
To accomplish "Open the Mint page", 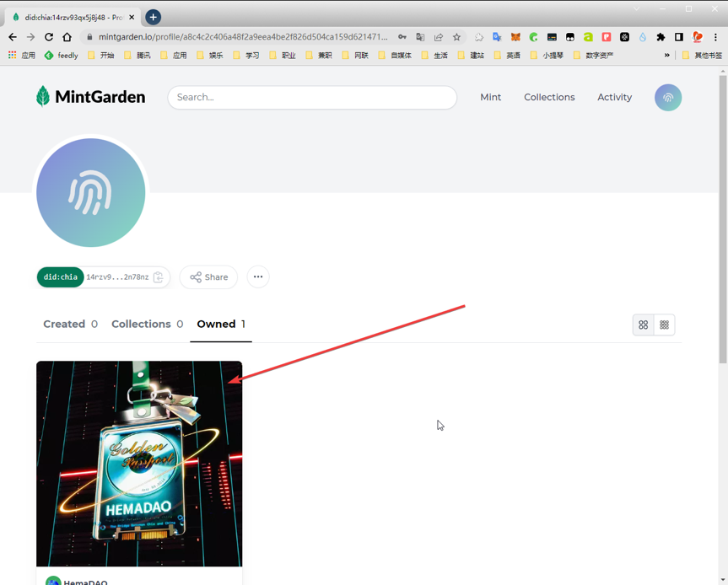I will tap(490, 97).
